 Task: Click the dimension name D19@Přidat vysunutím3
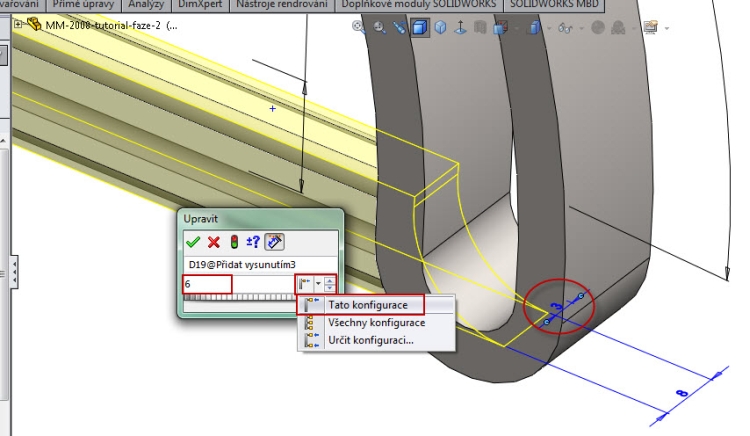tap(242, 264)
